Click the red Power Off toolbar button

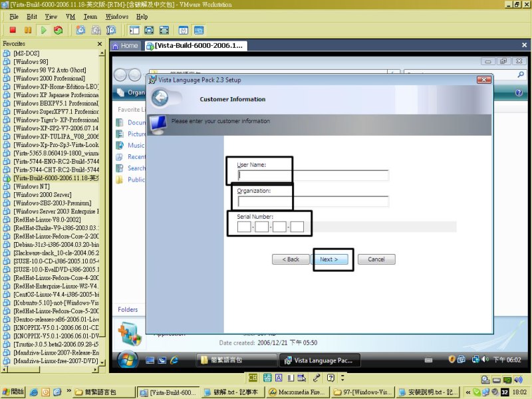pyautogui.click(x=13, y=30)
